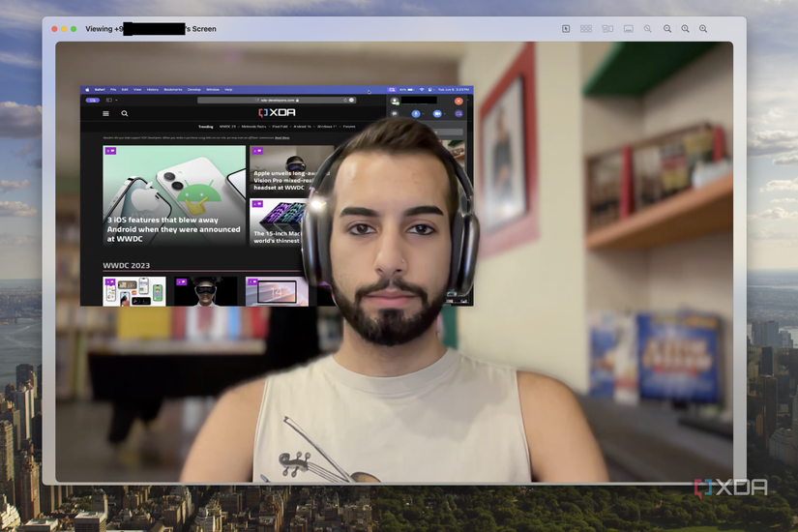This screenshot has width=798, height=532.
Task: Open the Windows 11 trending link
Action: pos(327,127)
